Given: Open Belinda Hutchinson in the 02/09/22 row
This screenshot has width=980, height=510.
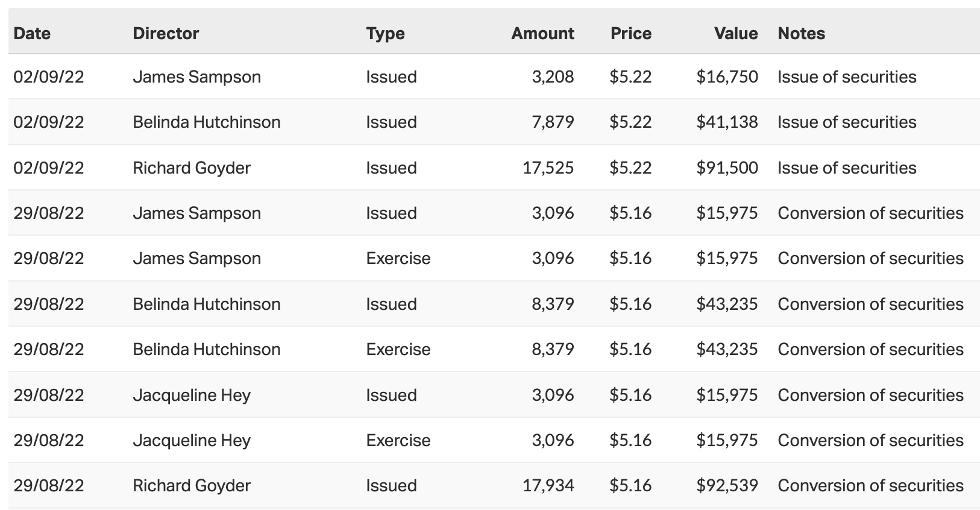Looking at the screenshot, I should tap(206, 122).
